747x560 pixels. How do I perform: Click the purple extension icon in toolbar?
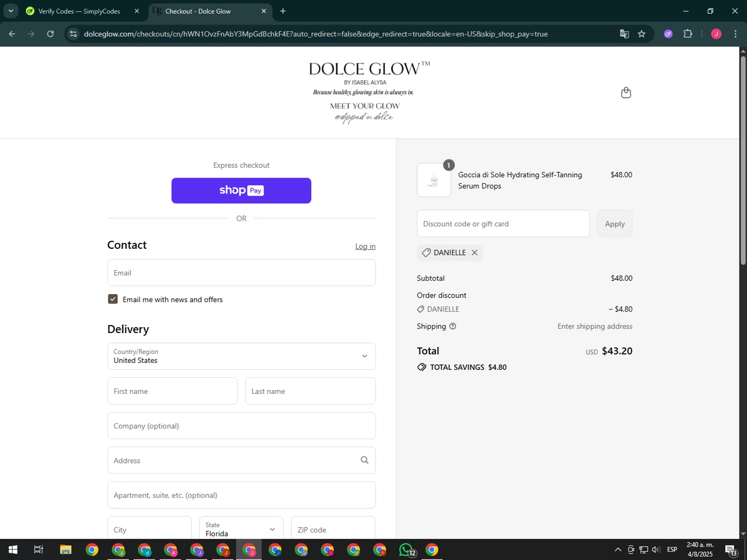coord(668,34)
